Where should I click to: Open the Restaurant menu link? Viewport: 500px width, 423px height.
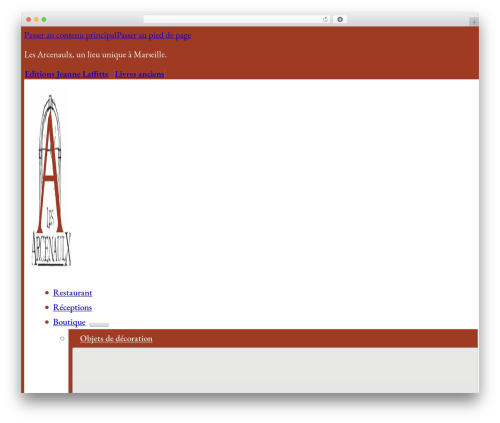pyautogui.click(x=72, y=293)
